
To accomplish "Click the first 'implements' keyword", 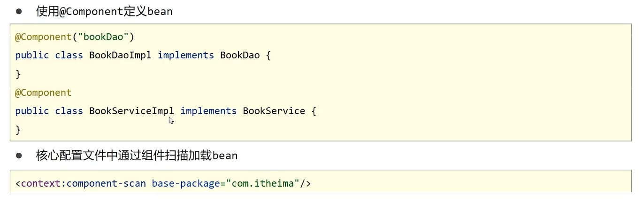I will [x=186, y=55].
